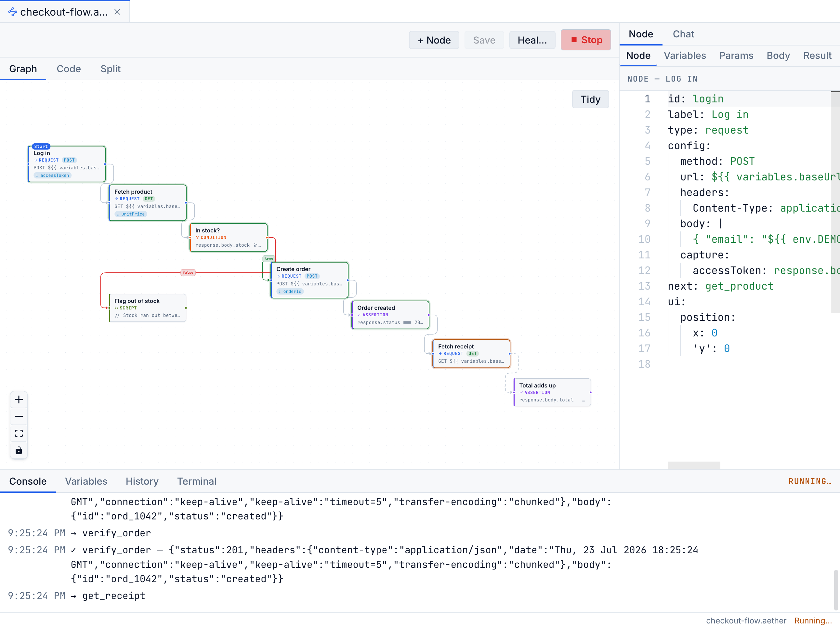Open the bottom Variables tab
840x628 pixels.
click(x=86, y=481)
